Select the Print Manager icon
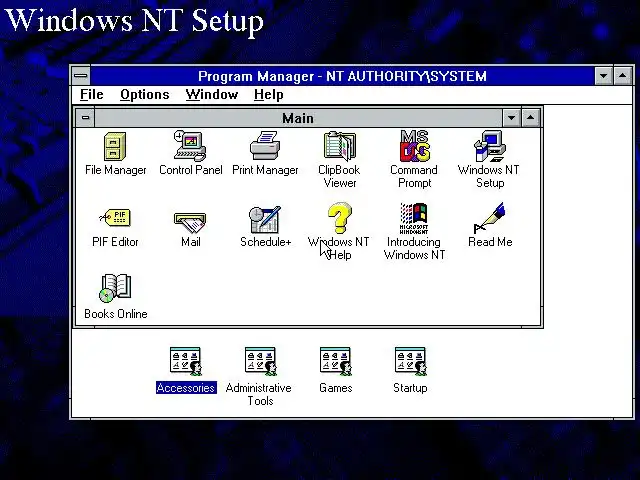640x480 pixels. click(x=265, y=146)
